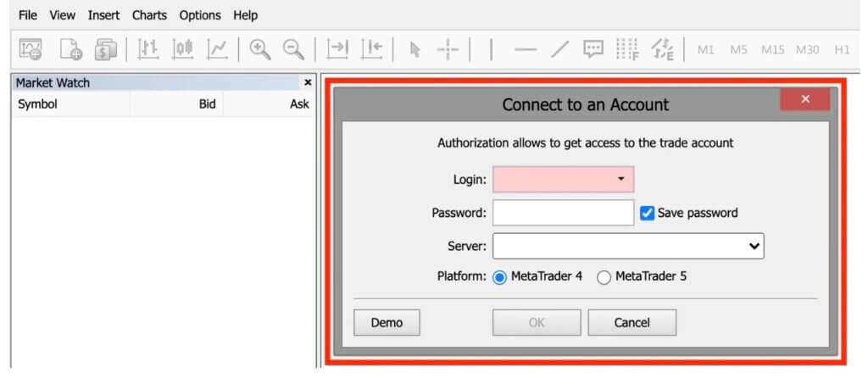Switch chart to line chart mode

[x=217, y=50]
